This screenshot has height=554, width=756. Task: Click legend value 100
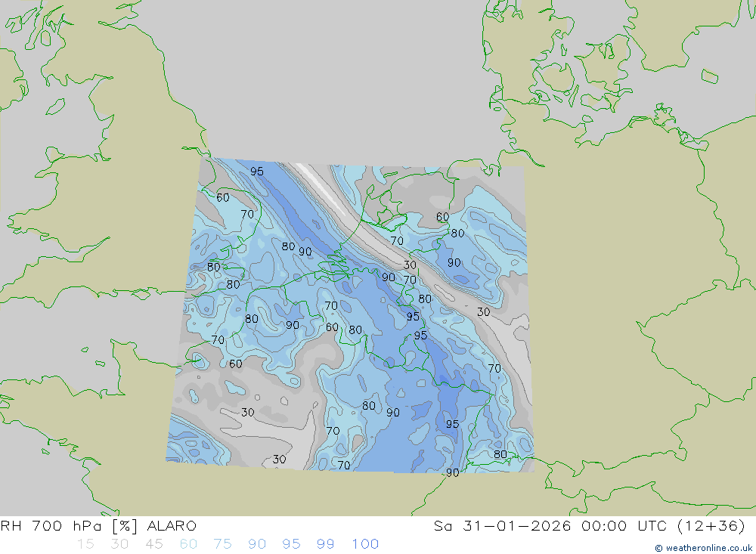[x=365, y=544]
